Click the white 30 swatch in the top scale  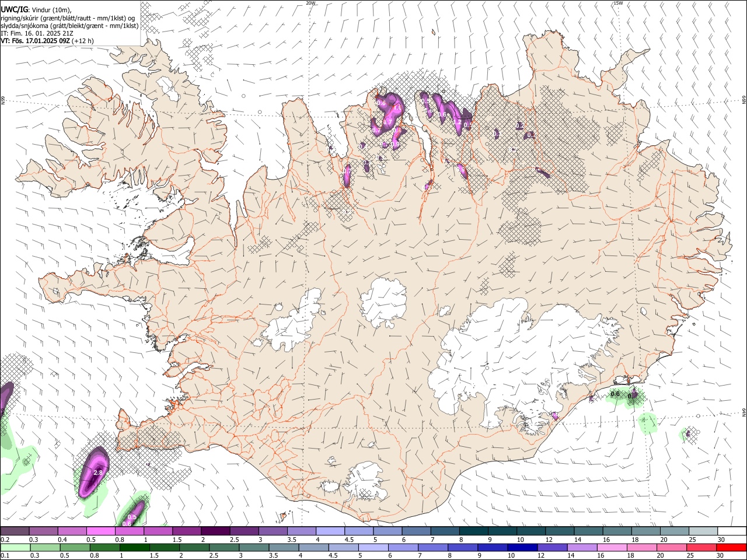click(x=732, y=531)
